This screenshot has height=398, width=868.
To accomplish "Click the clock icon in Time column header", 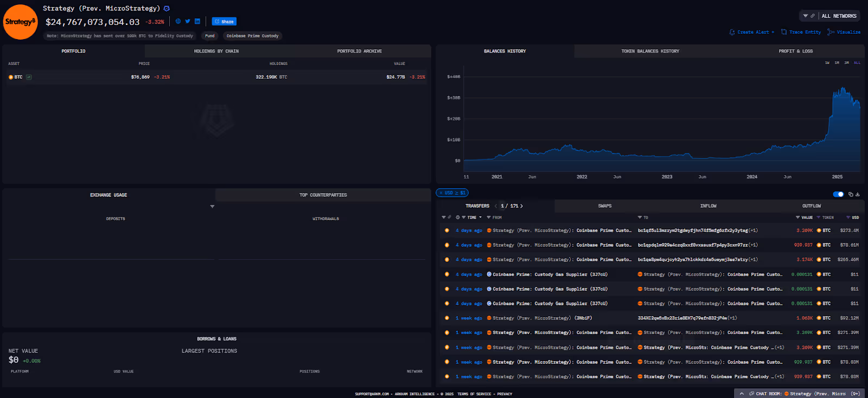I will [458, 217].
